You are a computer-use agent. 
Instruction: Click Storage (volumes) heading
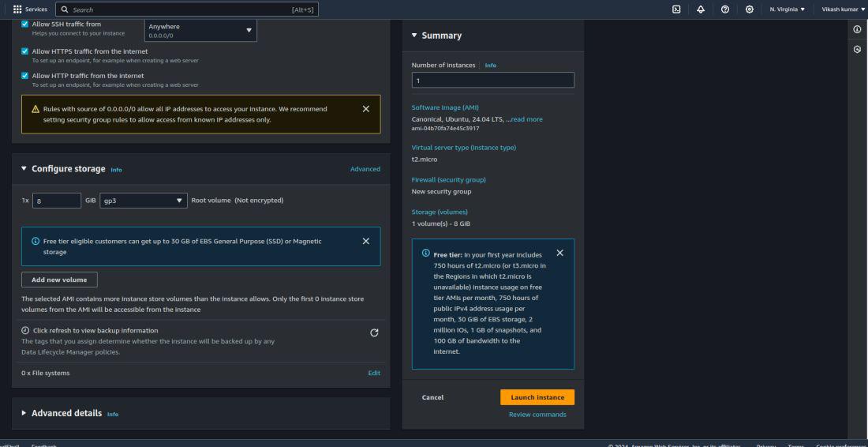tap(440, 212)
